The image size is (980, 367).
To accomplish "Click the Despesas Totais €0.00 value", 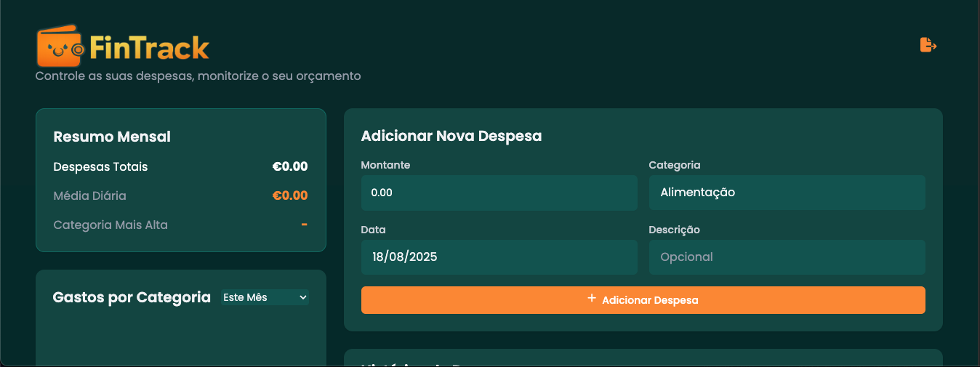I will [x=290, y=166].
